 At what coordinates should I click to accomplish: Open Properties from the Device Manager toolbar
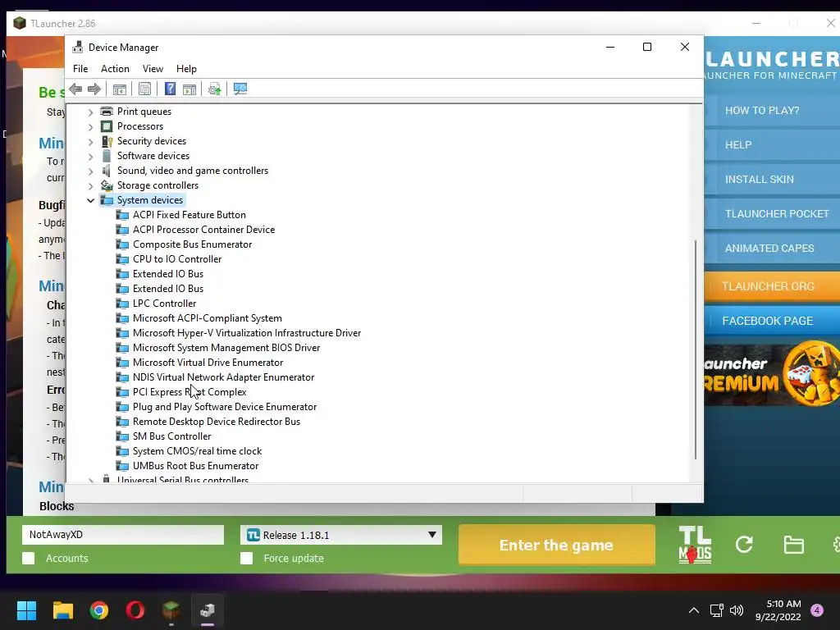[144, 89]
